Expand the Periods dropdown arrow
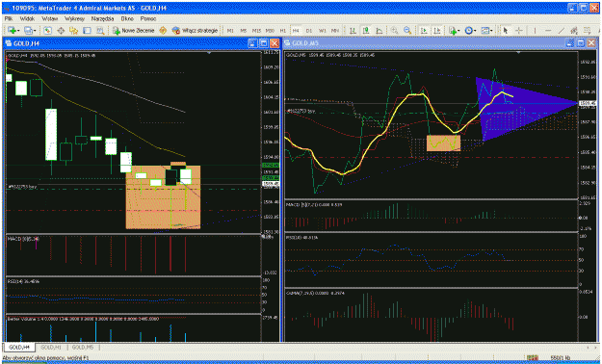This screenshot has height=364, width=602. point(475,31)
